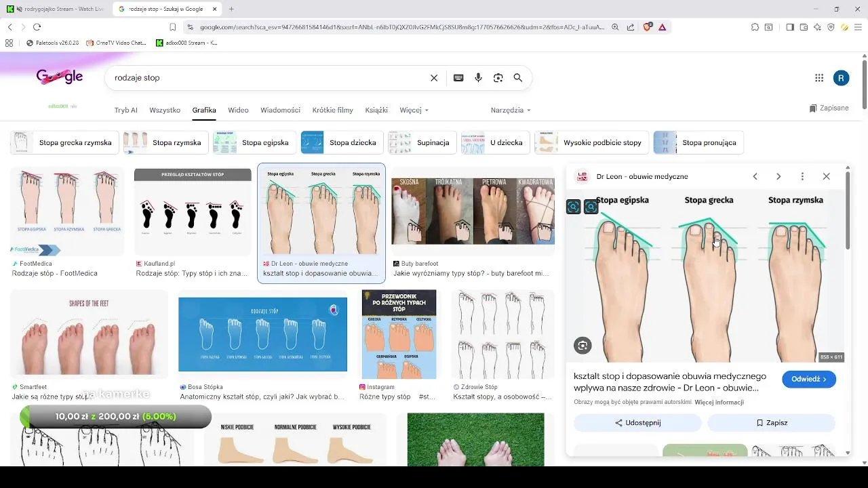Select the Stopa grecka rzymska chip

pyautogui.click(x=64, y=143)
